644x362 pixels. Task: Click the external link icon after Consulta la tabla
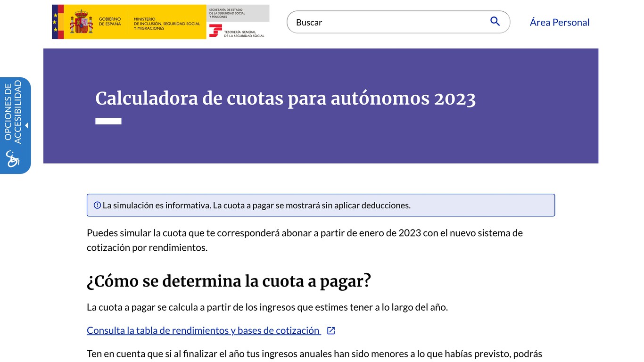[x=331, y=331]
